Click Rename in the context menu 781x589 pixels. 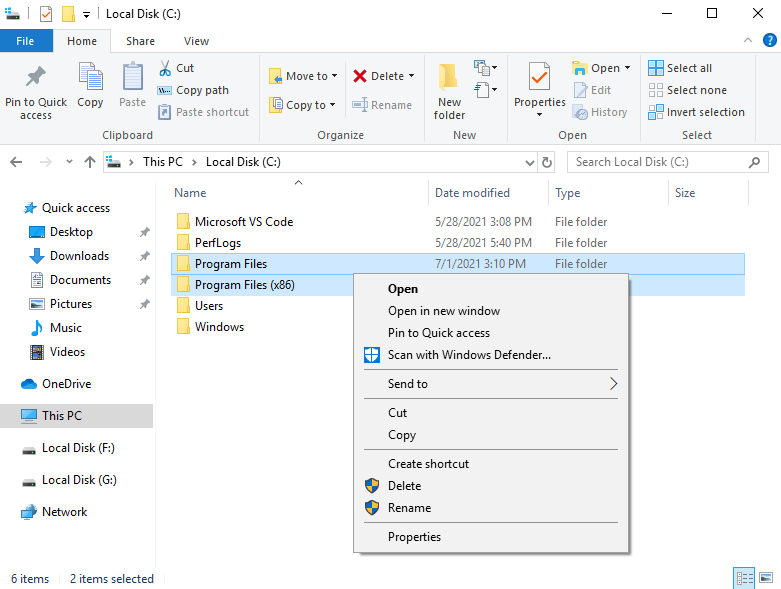click(410, 508)
